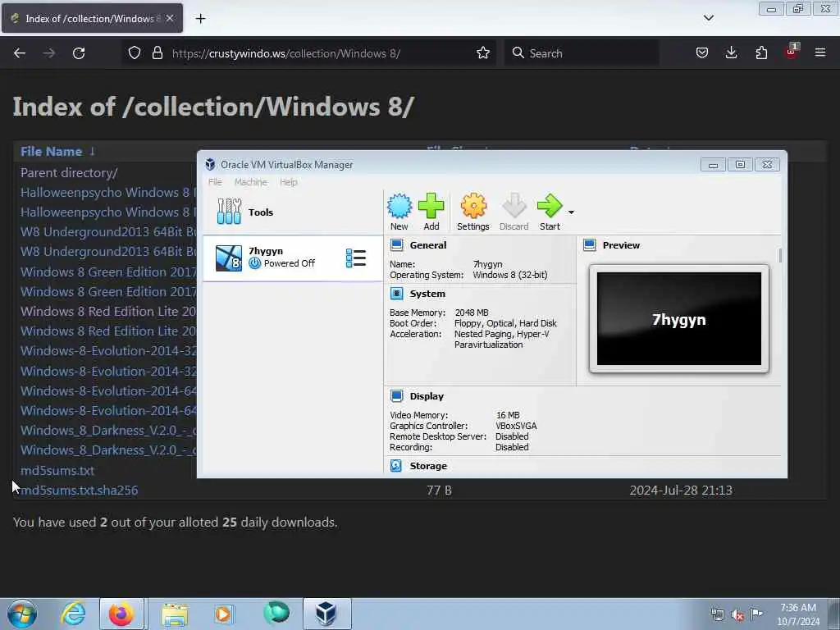Open the Display section icon

pyautogui.click(x=396, y=396)
